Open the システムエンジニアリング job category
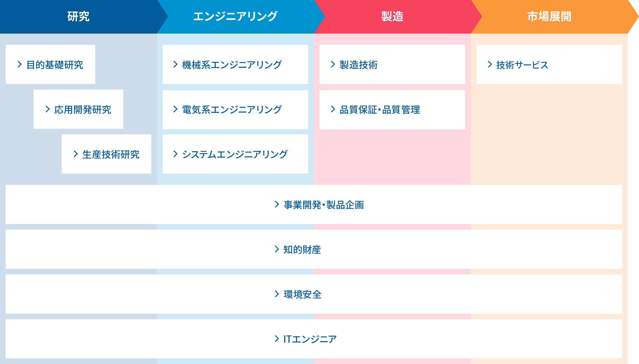This screenshot has width=639, height=364. point(235,154)
